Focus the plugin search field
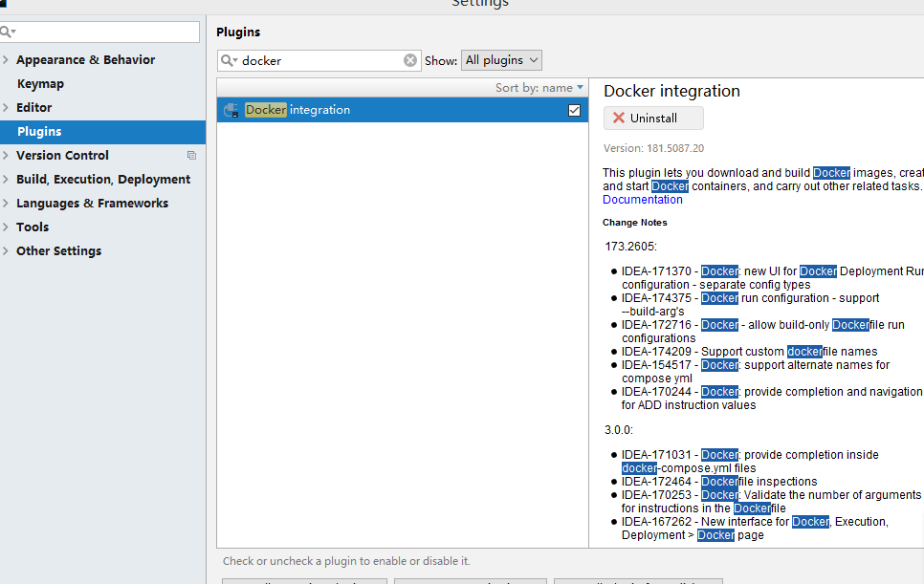Image resolution: width=924 pixels, height=584 pixels. [319, 60]
